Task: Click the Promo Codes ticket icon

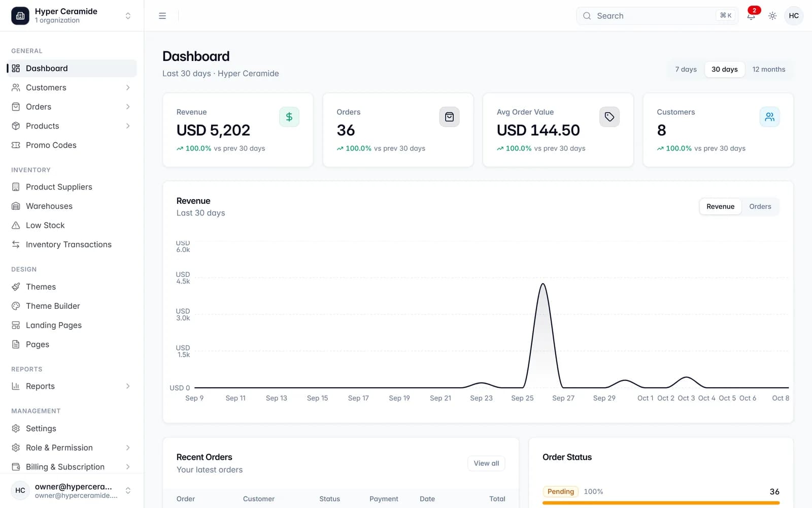Action: (16, 145)
